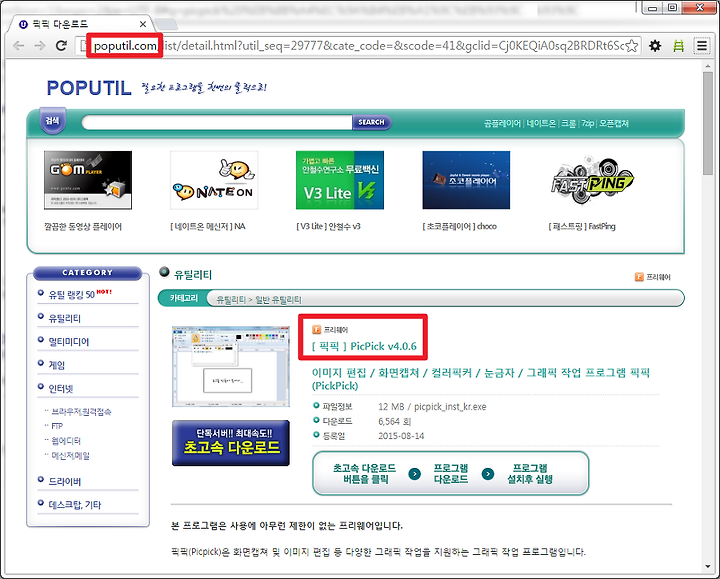This screenshot has height=579, width=720.
Task: Click the vertical scrollbar thumb
Action: pyautogui.click(x=708, y=123)
